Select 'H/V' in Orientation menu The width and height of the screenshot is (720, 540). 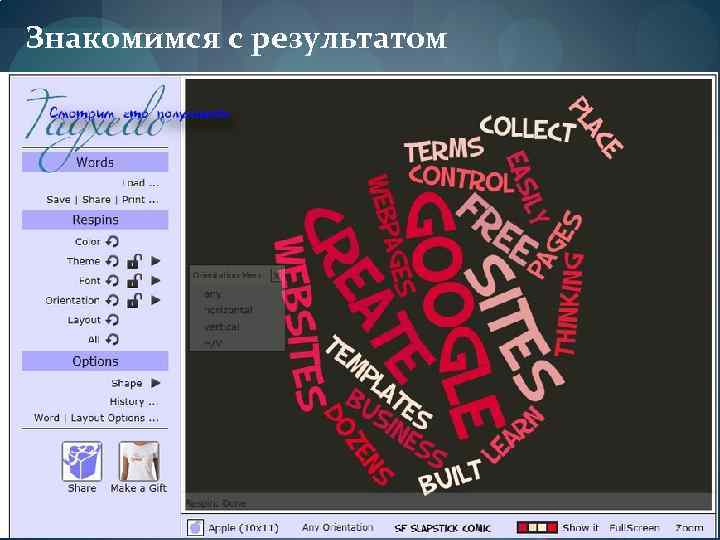coord(213,343)
